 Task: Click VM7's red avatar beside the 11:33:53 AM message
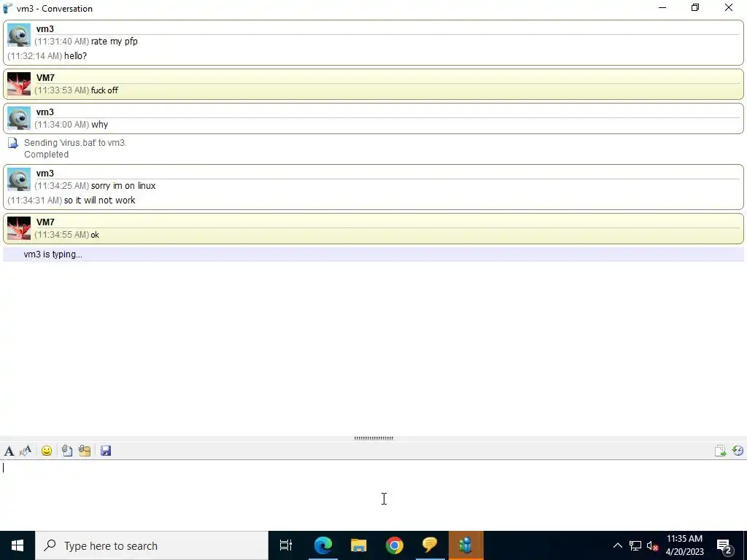19,84
